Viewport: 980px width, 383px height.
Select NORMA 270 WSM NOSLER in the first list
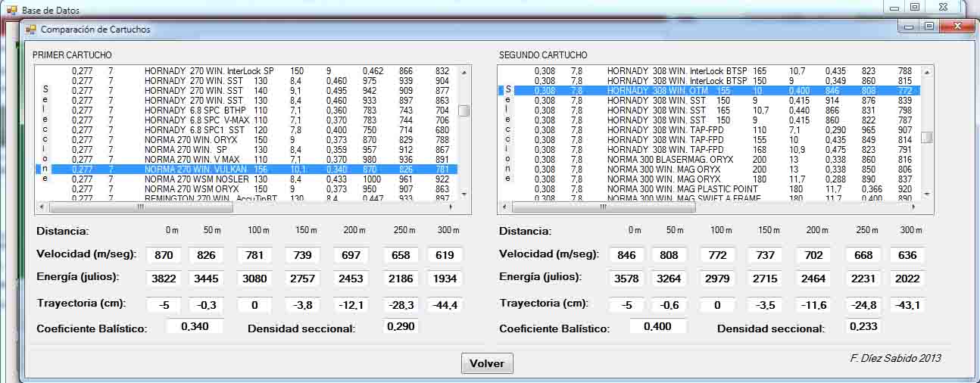[x=196, y=179]
